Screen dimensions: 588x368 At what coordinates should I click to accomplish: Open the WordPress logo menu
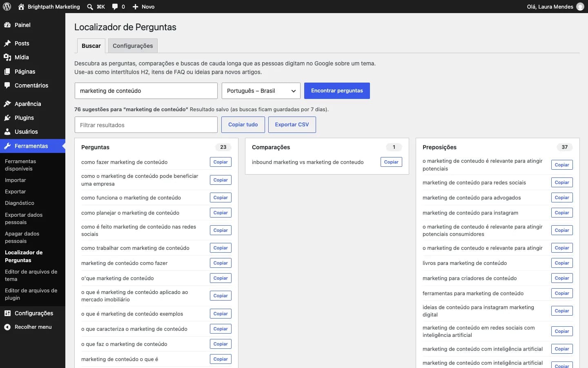(7, 7)
